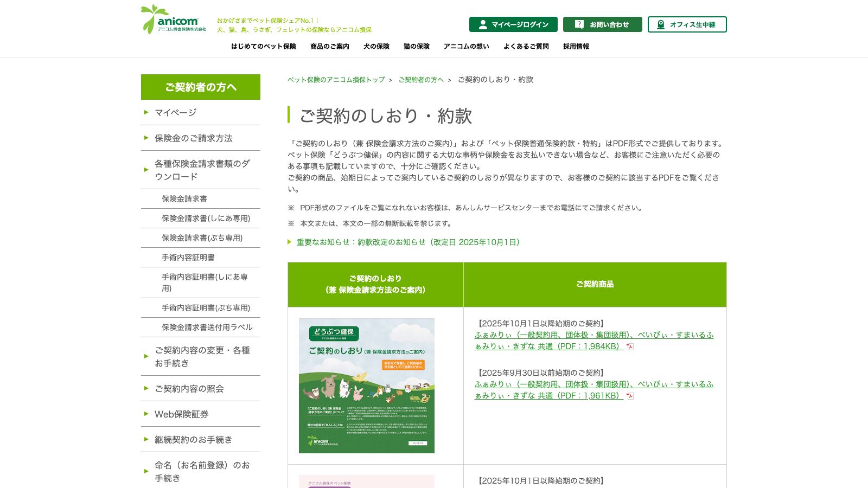Open はじめてのペット保険 menu
Image resolution: width=868 pixels, height=488 pixels.
[264, 47]
